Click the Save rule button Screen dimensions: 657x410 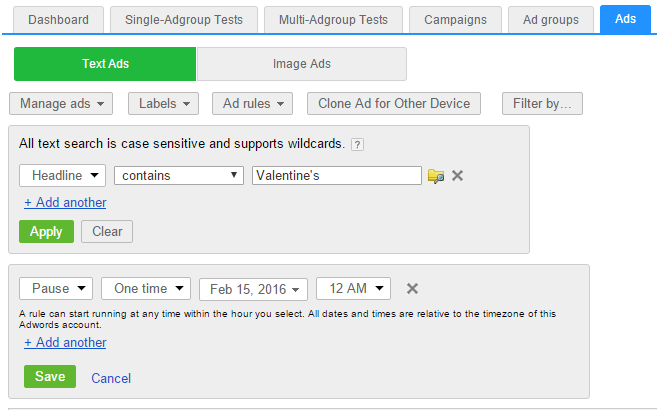click(50, 377)
